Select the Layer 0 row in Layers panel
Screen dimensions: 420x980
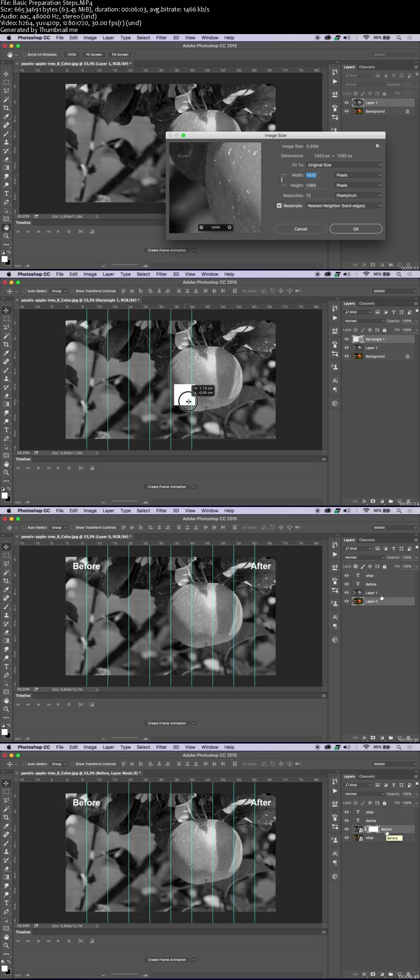coord(379,601)
